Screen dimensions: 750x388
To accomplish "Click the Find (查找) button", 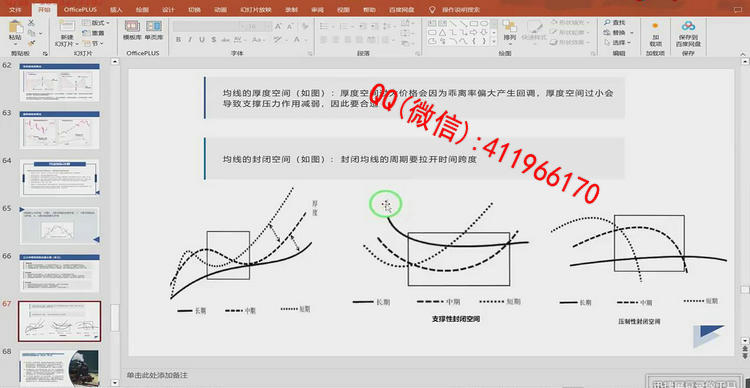I will point(615,22).
